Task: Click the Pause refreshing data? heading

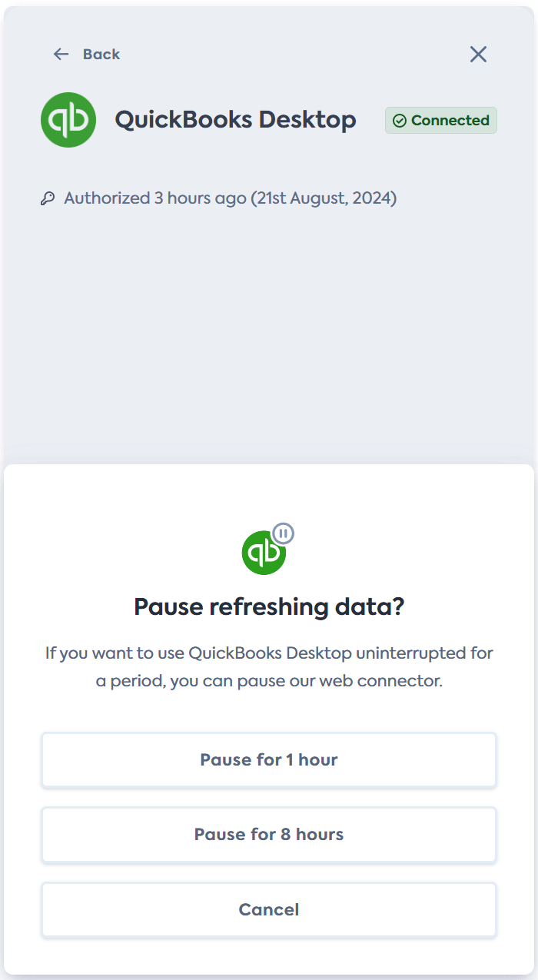Action: click(269, 606)
